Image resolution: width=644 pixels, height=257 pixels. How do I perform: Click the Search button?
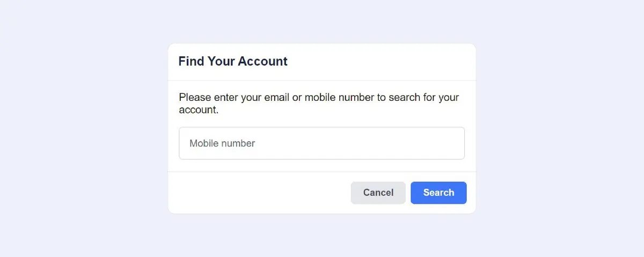438,193
